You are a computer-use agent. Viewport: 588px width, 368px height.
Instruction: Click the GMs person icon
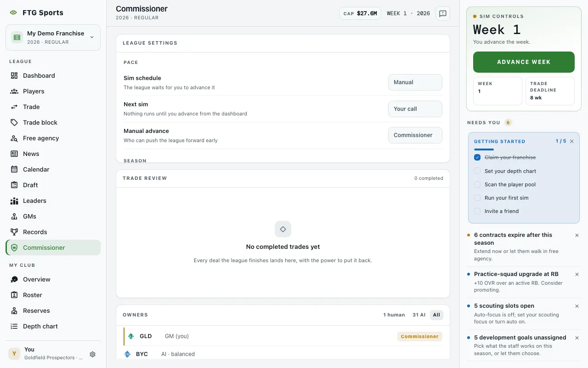coord(14,216)
